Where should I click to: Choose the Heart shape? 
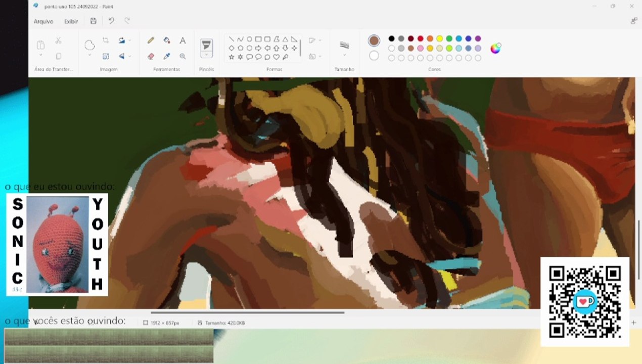pos(276,57)
